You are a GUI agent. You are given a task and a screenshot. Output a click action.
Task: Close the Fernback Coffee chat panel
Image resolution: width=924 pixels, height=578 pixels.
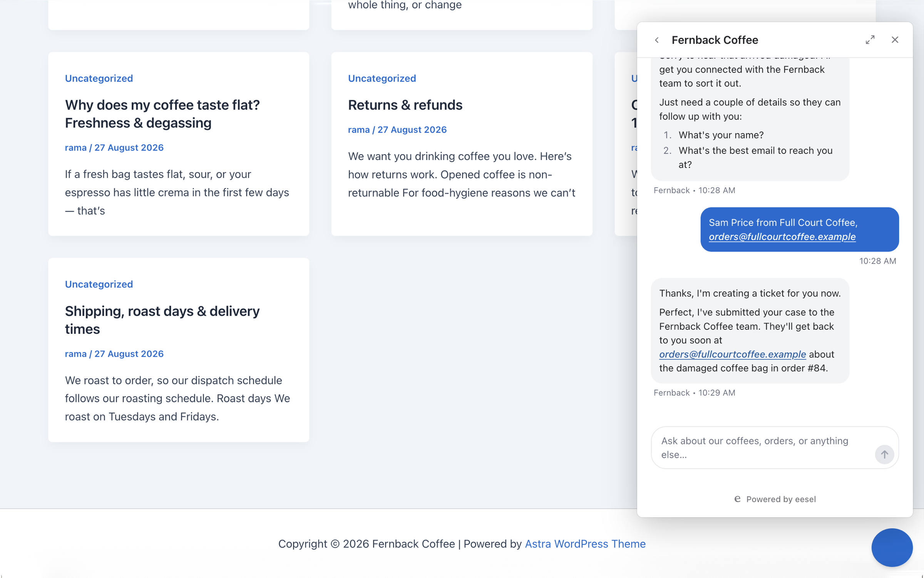tap(895, 40)
